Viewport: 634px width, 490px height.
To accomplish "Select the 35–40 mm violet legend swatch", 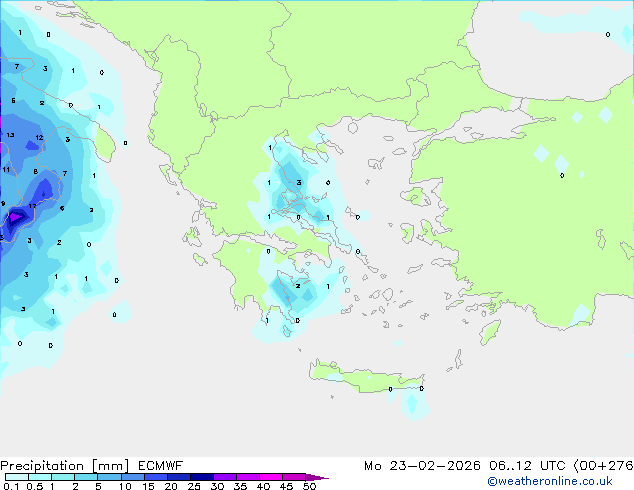I will (248, 477).
